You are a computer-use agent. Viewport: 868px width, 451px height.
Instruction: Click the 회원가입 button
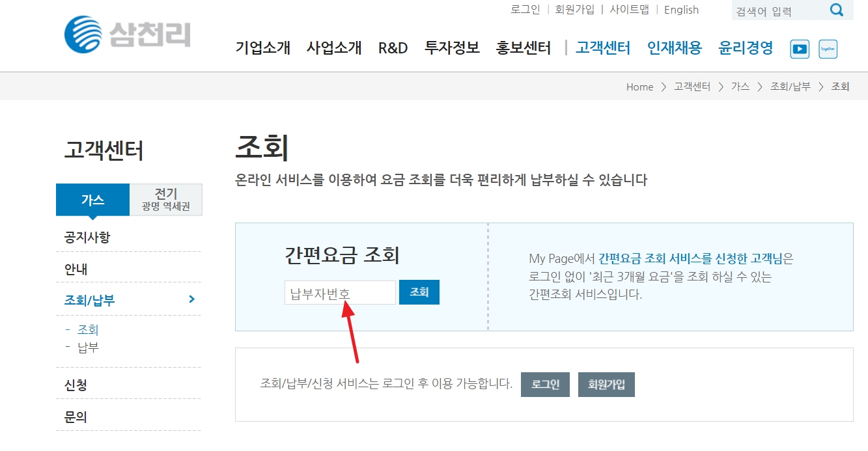606,384
